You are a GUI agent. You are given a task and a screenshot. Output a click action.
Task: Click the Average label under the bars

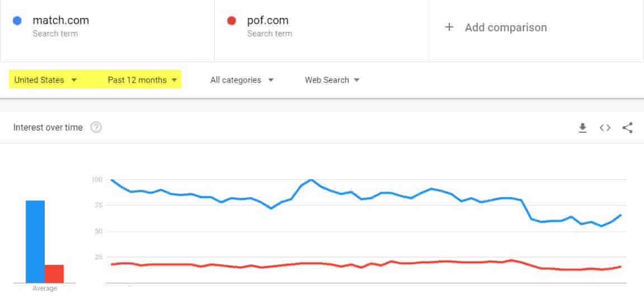pyautogui.click(x=44, y=288)
